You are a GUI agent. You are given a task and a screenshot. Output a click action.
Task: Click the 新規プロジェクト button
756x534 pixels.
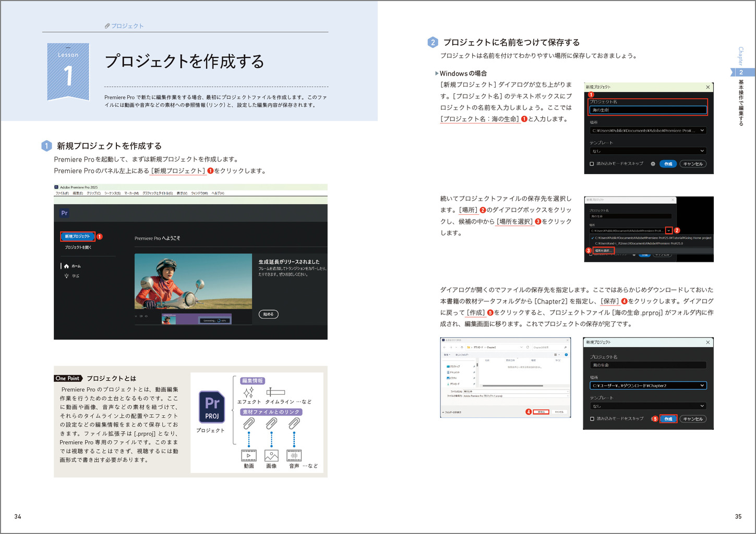click(x=77, y=237)
